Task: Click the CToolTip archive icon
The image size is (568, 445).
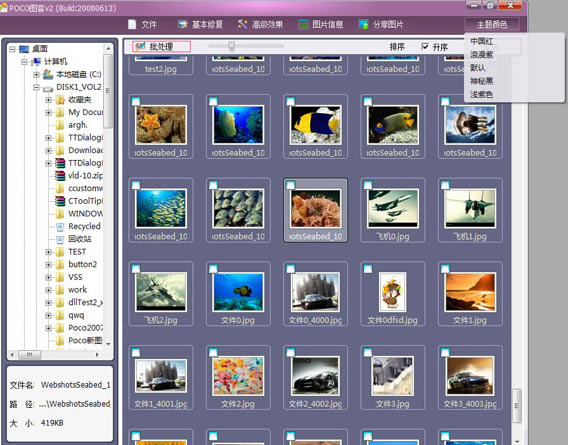Action: (60, 201)
